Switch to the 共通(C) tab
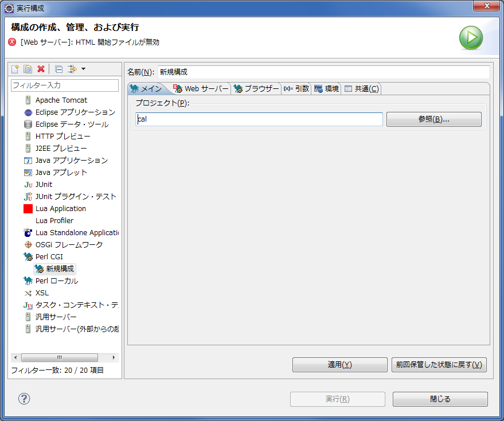The image size is (504, 421). (x=362, y=89)
